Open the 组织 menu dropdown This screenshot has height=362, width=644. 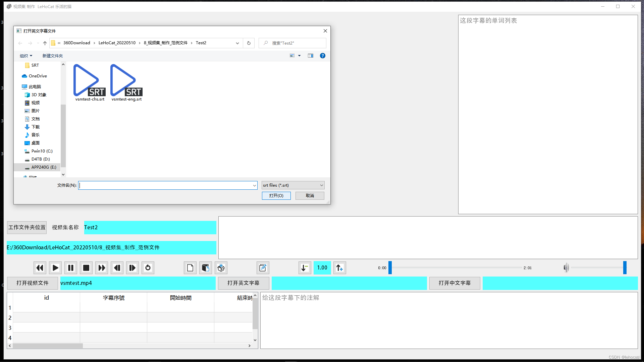[26, 56]
